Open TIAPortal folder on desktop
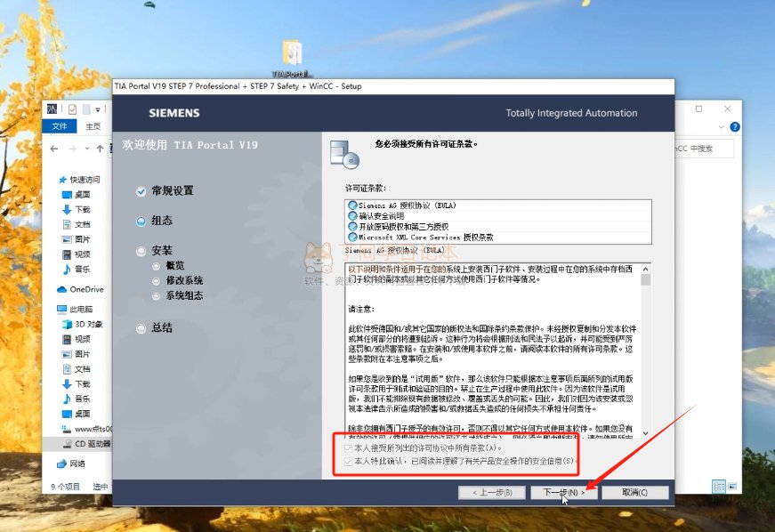The image size is (775, 532). [x=292, y=59]
